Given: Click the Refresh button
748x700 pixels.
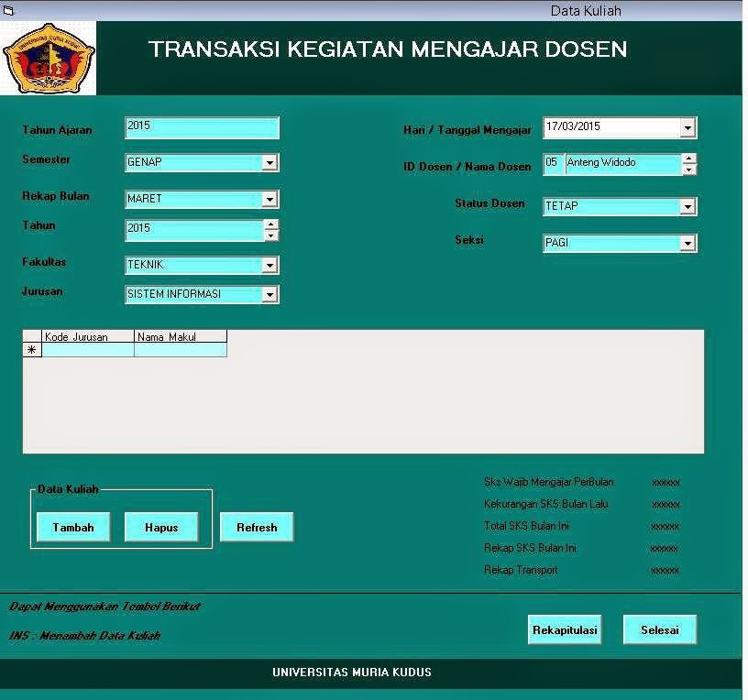Looking at the screenshot, I should coord(257,527).
